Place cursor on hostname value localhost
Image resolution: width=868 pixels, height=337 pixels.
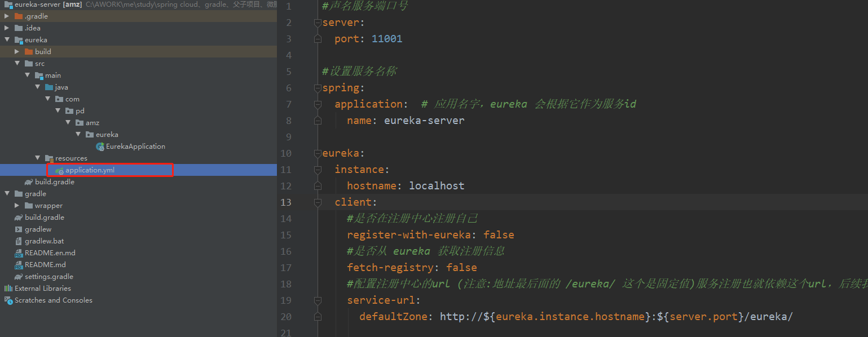(x=437, y=186)
